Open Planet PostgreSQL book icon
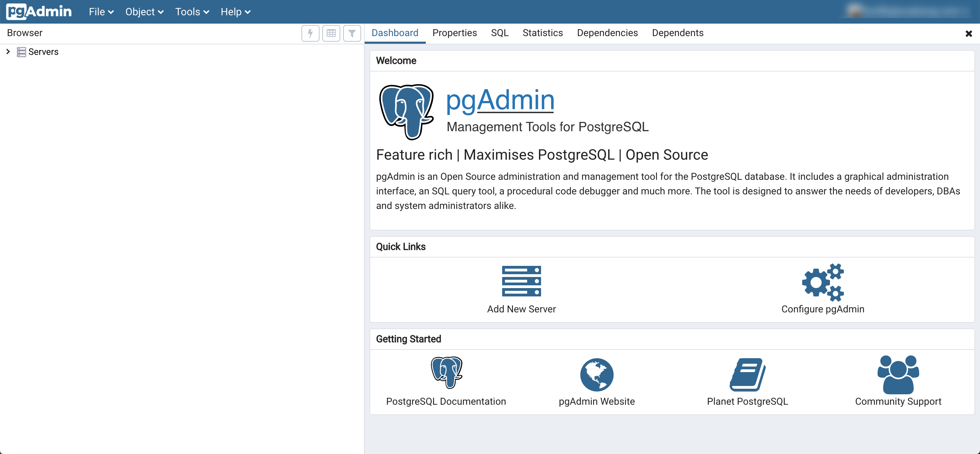 pyautogui.click(x=747, y=375)
